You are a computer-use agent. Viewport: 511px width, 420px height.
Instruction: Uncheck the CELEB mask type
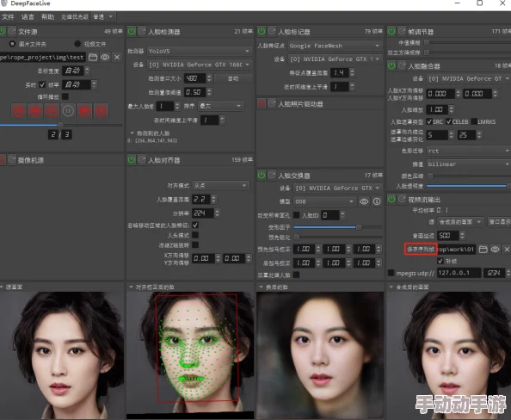448,121
